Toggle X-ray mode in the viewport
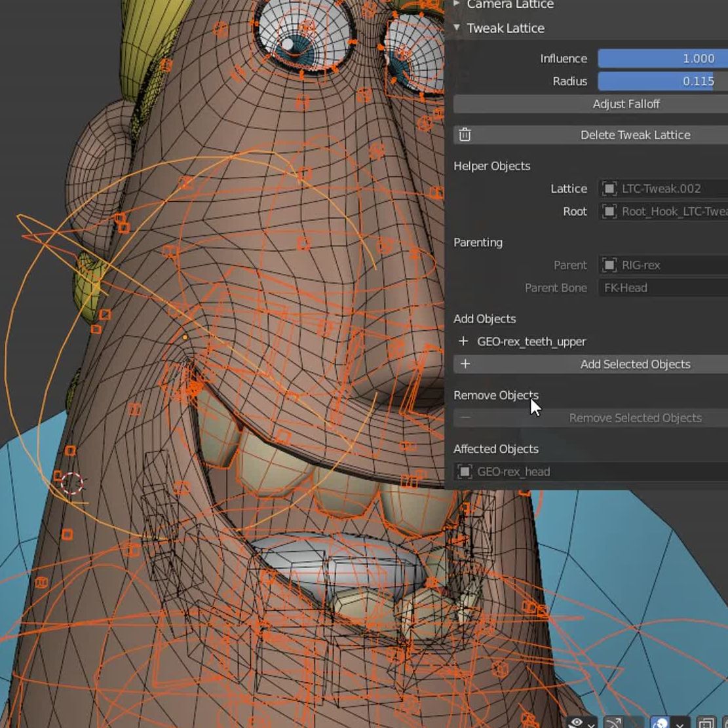Viewport: 728px width, 728px height. point(706,723)
